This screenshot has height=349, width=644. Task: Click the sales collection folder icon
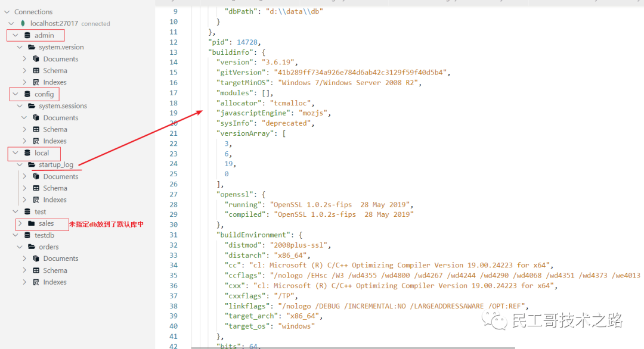32,224
